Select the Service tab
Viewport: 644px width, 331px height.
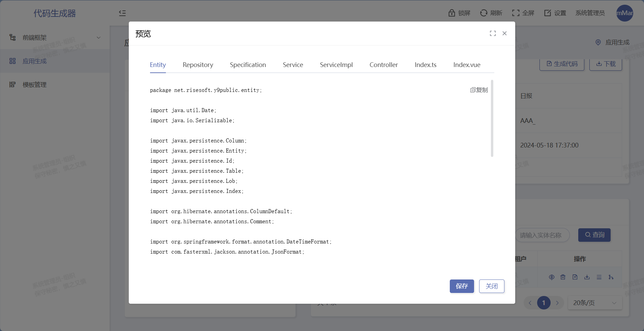(x=293, y=65)
